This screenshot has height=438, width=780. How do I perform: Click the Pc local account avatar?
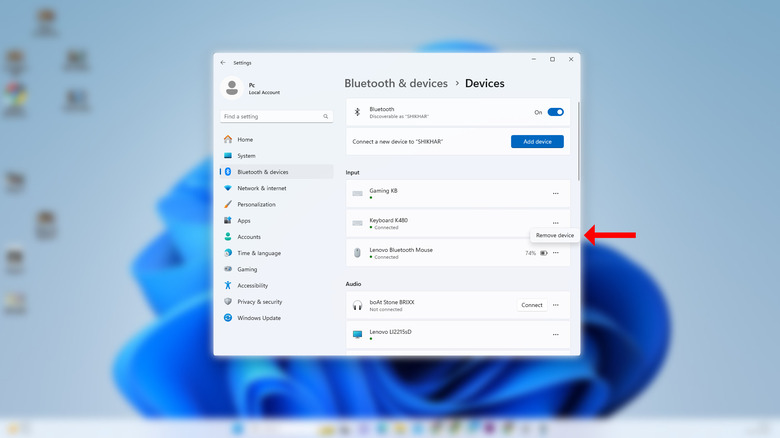231,88
